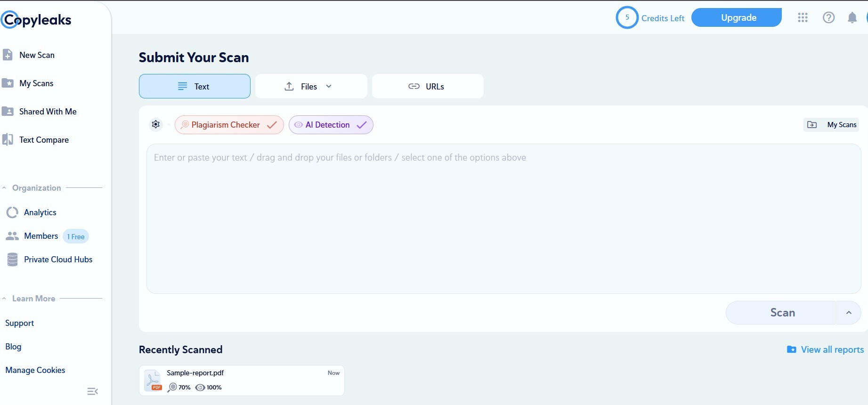Click the Copyleaks logo

(36, 20)
